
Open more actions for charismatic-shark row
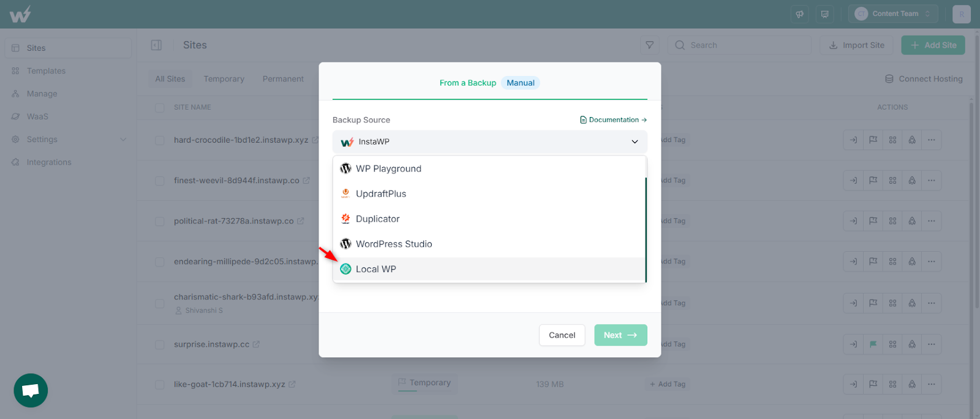932,303
